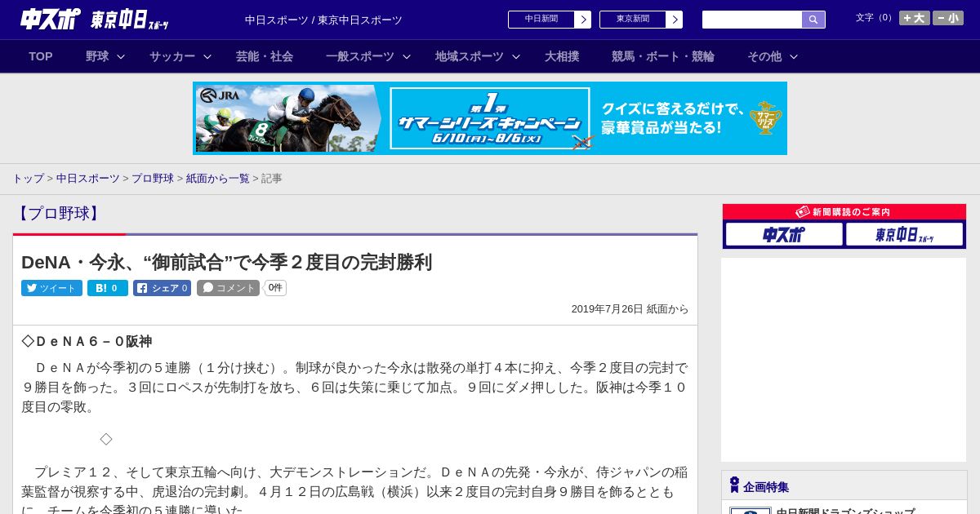Image resolution: width=980 pixels, height=514 pixels.
Task: Click date text 2019年7月26日 紙面から
Action: click(x=630, y=309)
